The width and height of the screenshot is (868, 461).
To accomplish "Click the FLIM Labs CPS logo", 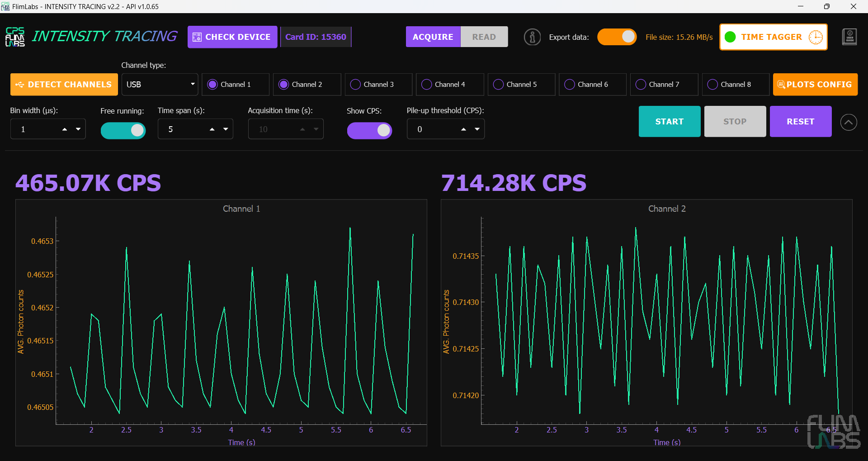I will (15, 37).
